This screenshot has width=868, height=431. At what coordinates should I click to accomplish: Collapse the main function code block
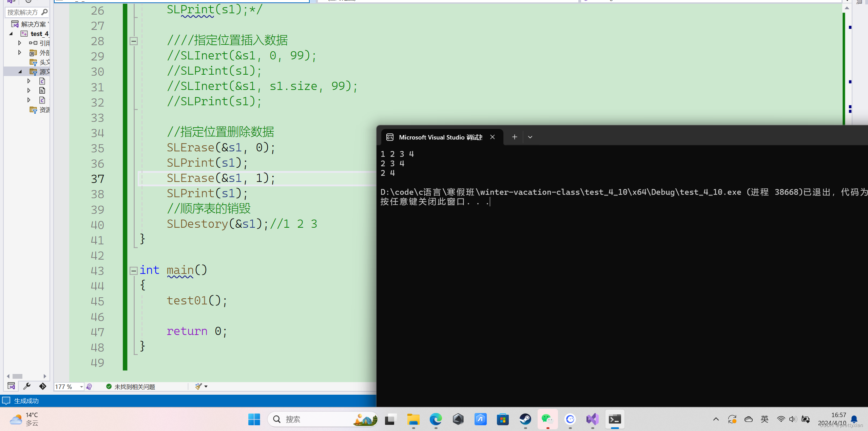pyautogui.click(x=133, y=270)
